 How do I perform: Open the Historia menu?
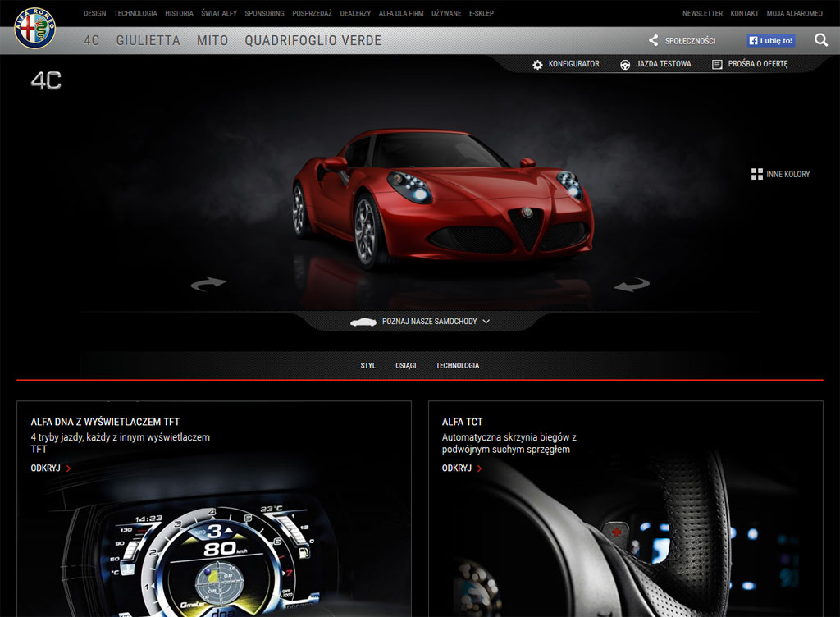[x=179, y=13]
